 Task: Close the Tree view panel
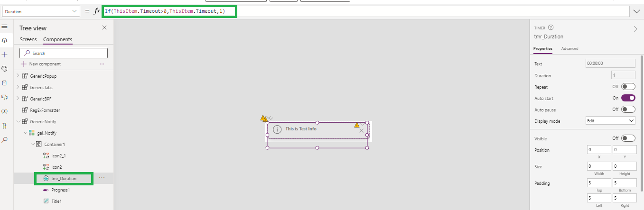pyautogui.click(x=104, y=28)
